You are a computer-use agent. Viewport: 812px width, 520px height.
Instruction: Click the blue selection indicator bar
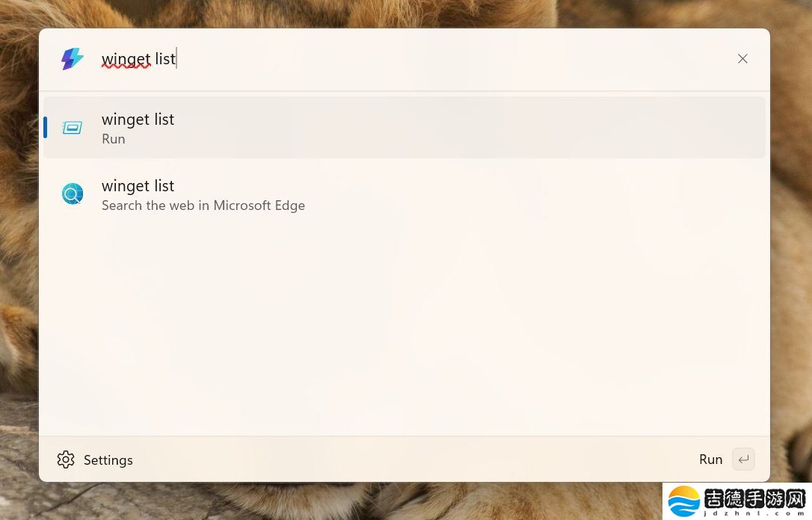tap(46, 128)
